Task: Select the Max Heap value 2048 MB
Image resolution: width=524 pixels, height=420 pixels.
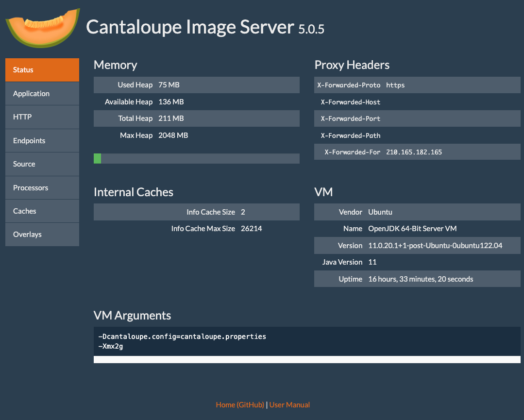Action: [173, 135]
